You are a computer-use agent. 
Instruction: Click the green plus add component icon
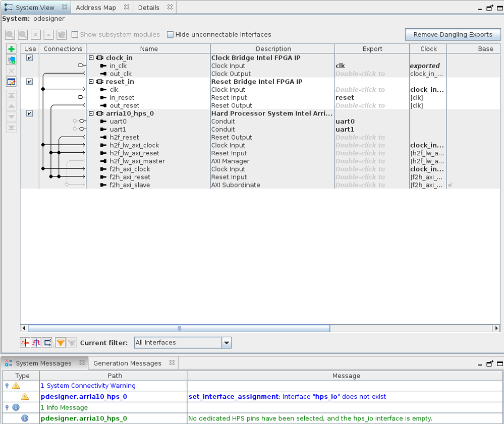(12, 49)
